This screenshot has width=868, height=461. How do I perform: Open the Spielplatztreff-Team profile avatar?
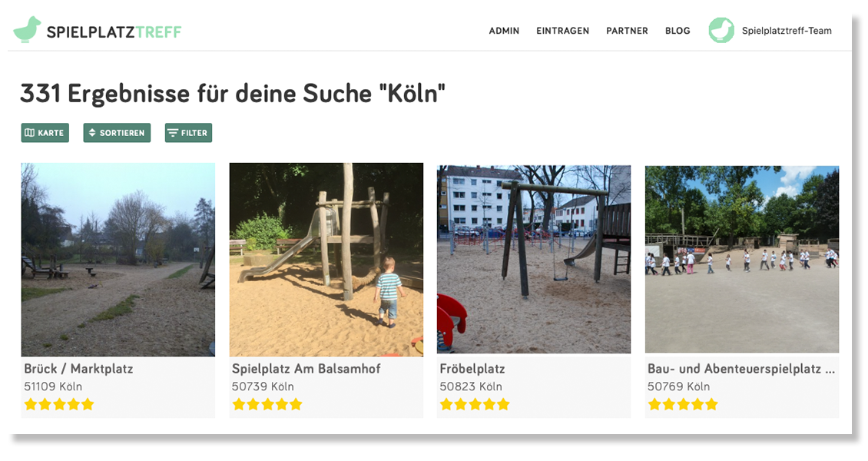(x=721, y=31)
